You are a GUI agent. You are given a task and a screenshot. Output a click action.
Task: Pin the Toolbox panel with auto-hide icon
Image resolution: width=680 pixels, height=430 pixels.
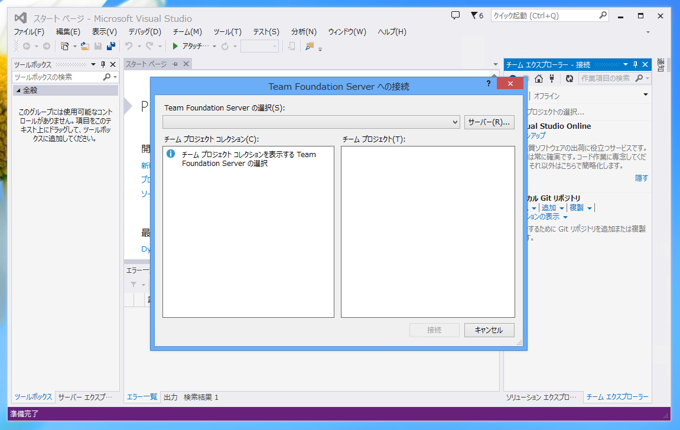[103, 64]
